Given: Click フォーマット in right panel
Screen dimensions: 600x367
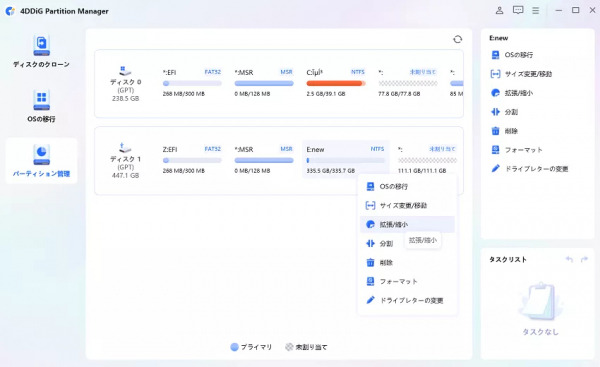Looking at the screenshot, I should pyautogui.click(x=517, y=150).
